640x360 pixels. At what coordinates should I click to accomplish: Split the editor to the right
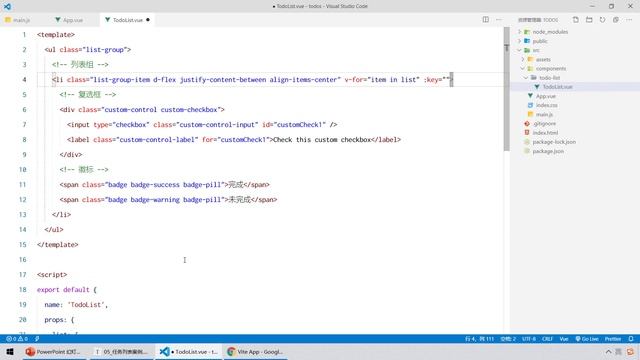(x=485, y=20)
